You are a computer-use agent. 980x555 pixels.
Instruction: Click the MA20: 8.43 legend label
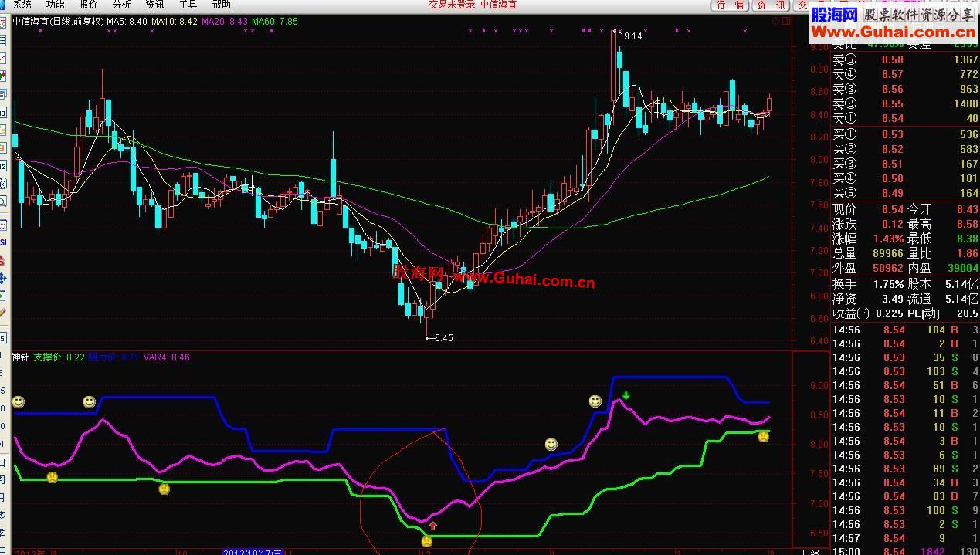(225, 22)
